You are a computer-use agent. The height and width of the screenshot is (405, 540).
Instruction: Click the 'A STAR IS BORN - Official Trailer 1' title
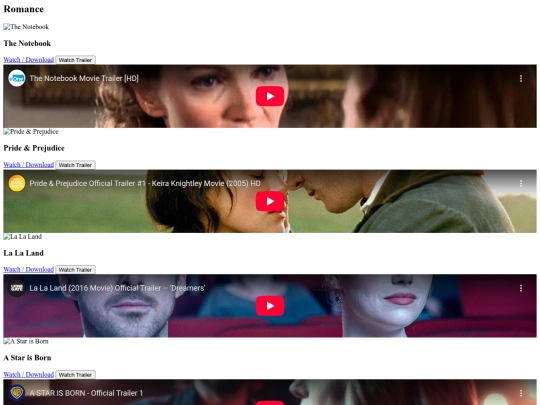[86, 393]
